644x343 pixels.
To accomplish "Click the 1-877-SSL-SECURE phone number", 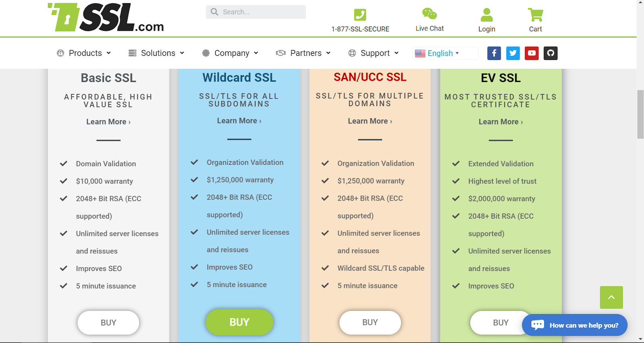I will [360, 29].
